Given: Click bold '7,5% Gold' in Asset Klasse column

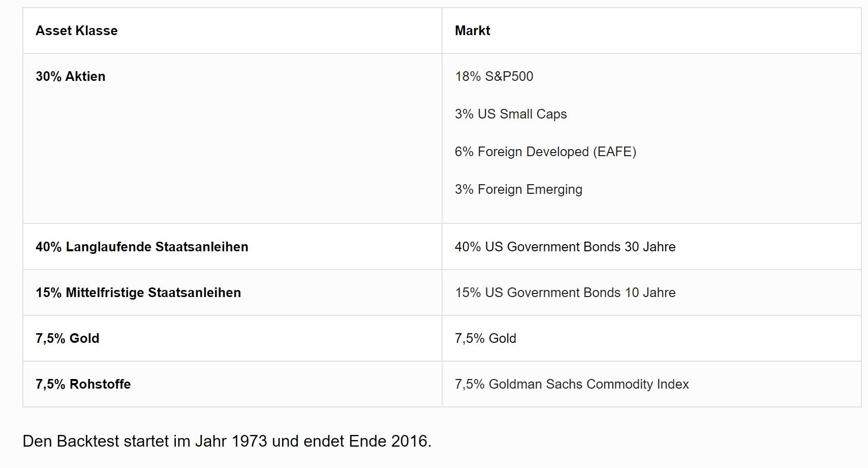Looking at the screenshot, I should (67, 338).
